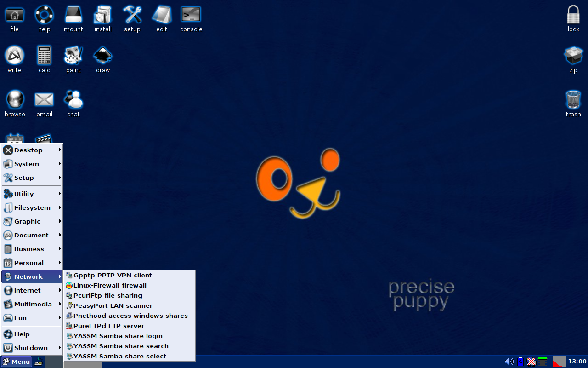Expand the Document submenu
Viewport: 588px width, 368px height.
(x=32, y=235)
